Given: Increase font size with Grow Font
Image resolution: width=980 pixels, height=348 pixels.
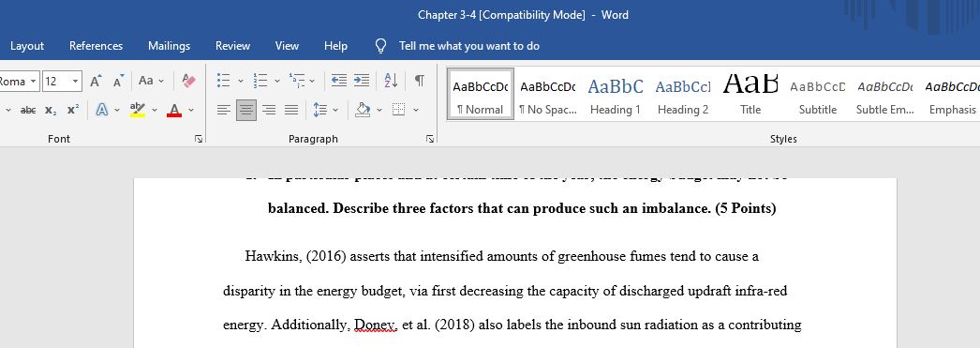Looking at the screenshot, I should 96,81.
